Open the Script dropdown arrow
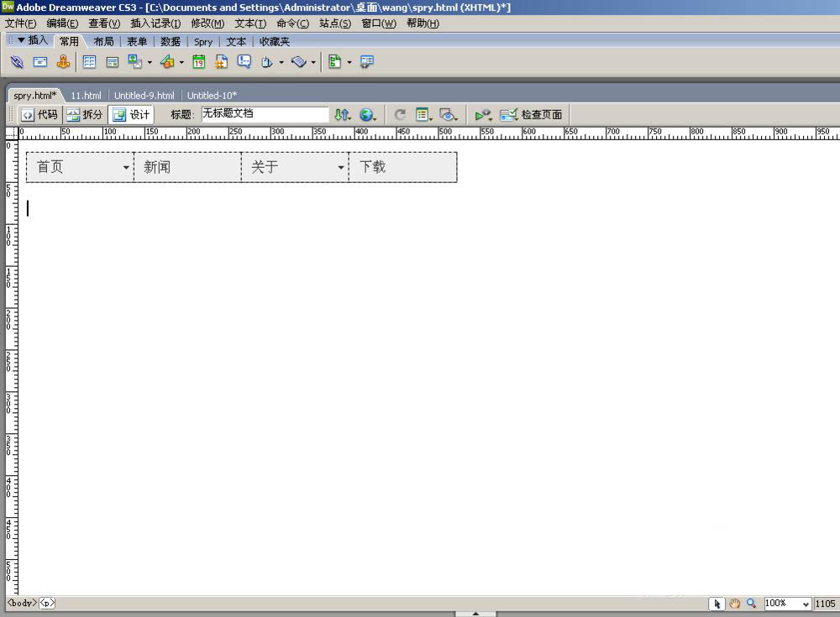The image size is (840, 617). (313, 63)
